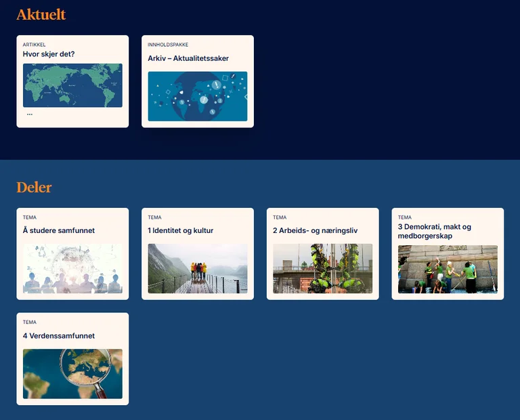Select "1 Identitet og kultur" title
520x420 pixels.
click(180, 230)
